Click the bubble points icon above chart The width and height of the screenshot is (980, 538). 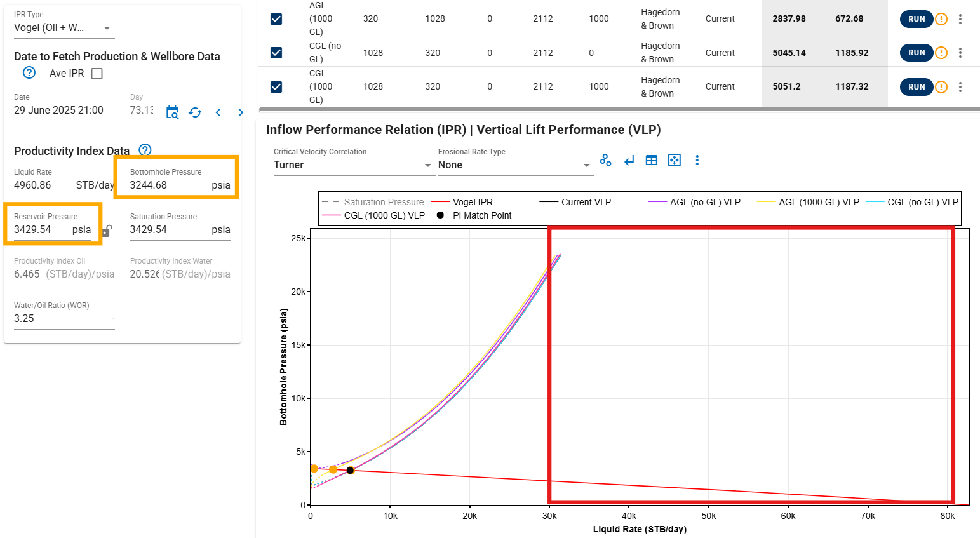(605, 160)
